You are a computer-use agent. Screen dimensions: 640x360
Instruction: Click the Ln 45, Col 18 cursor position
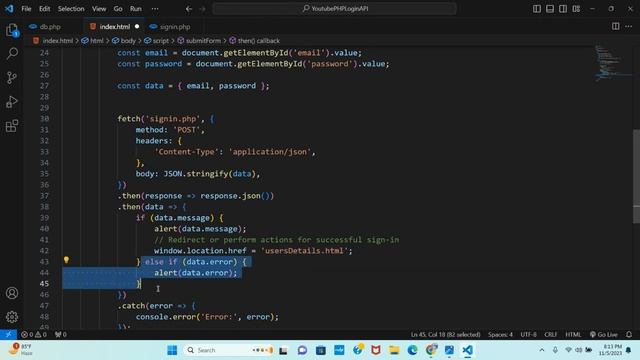click(445, 334)
